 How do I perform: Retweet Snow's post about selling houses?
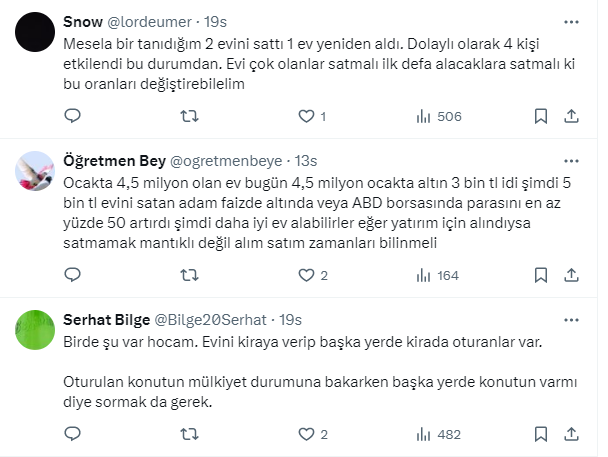pos(186,116)
